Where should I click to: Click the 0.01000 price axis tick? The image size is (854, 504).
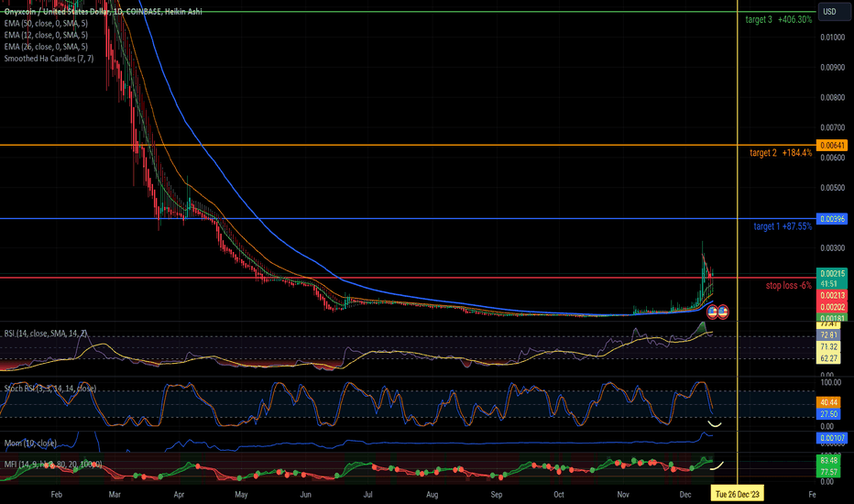832,37
